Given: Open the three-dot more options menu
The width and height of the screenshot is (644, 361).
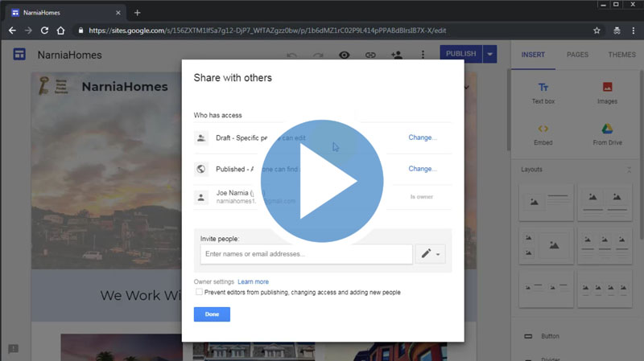Looking at the screenshot, I should pyautogui.click(x=423, y=55).
